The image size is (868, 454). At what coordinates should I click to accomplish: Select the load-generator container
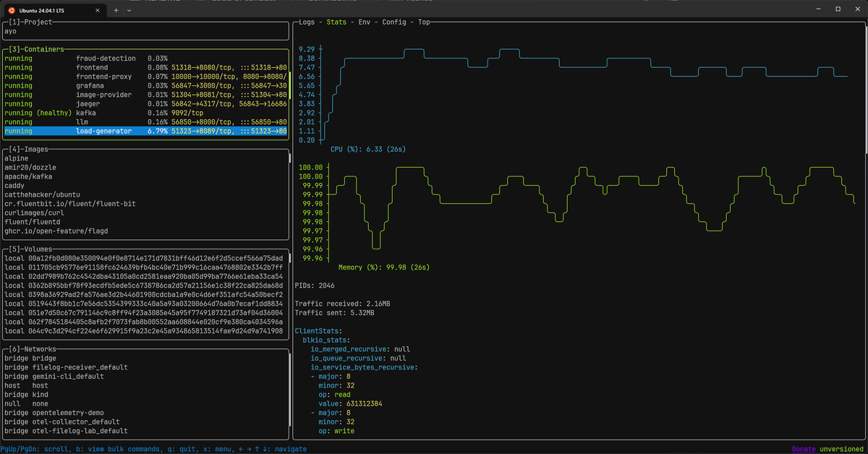(x=145, y=132)
